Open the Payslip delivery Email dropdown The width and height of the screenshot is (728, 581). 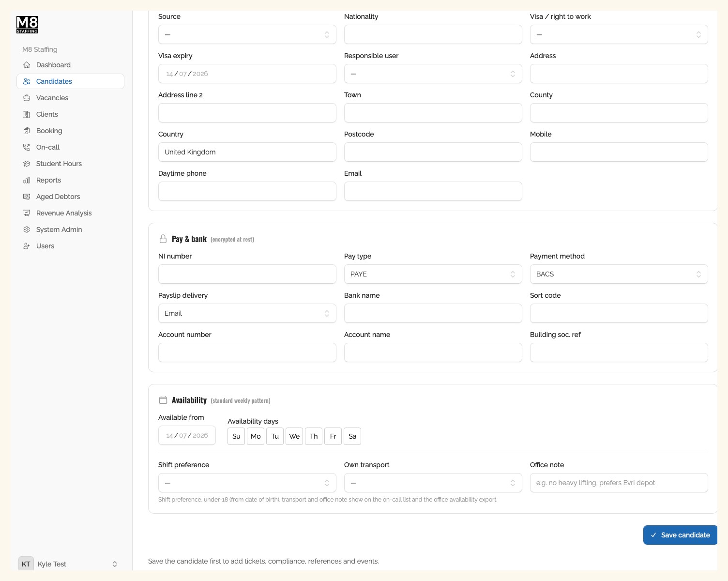247,313
